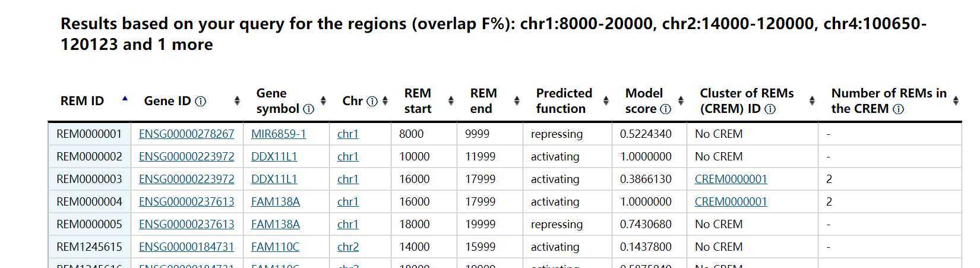Open CREM0000001 link in the REM0000003 row

coord(731,179)
